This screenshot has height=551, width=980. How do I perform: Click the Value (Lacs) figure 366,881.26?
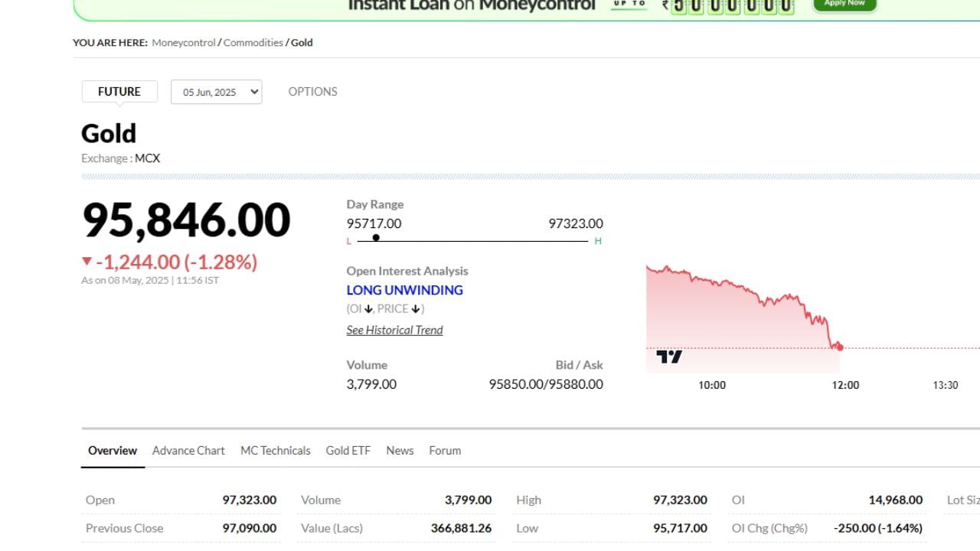point(462,528)
